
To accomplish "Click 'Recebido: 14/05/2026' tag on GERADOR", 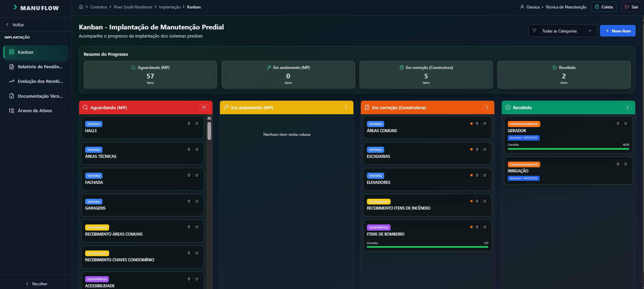I will [523, 138].
